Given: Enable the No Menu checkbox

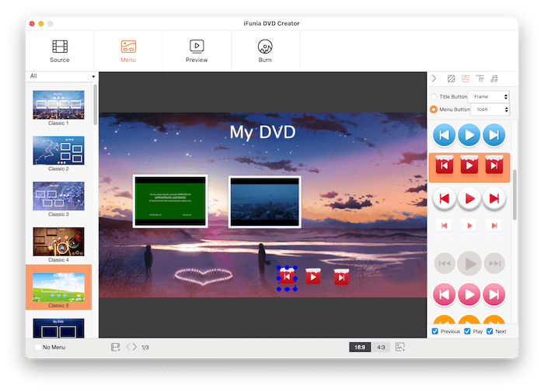Looking at the screenshot, I should tap(39, 347).
